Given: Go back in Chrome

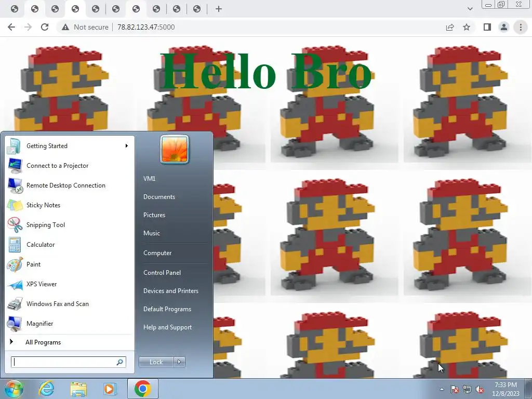Looking at the screenshot, I should tap(11, 27).
